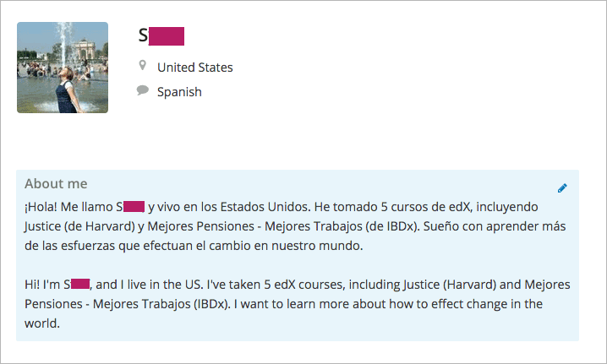607x364 pixels.
Task: Click the About me heading
Action: [56, 183]
